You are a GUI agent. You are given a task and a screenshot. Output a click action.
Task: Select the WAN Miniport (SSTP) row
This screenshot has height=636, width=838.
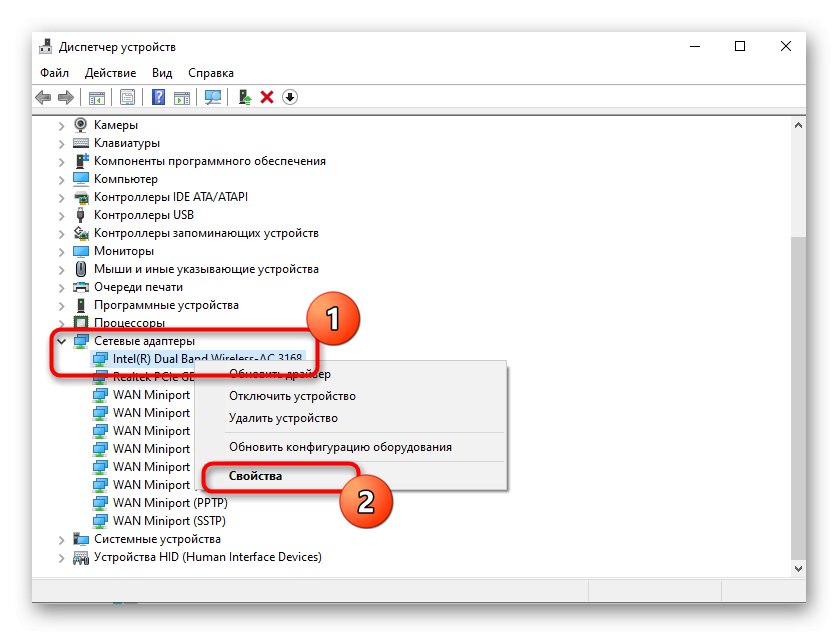tap(169, 521)
